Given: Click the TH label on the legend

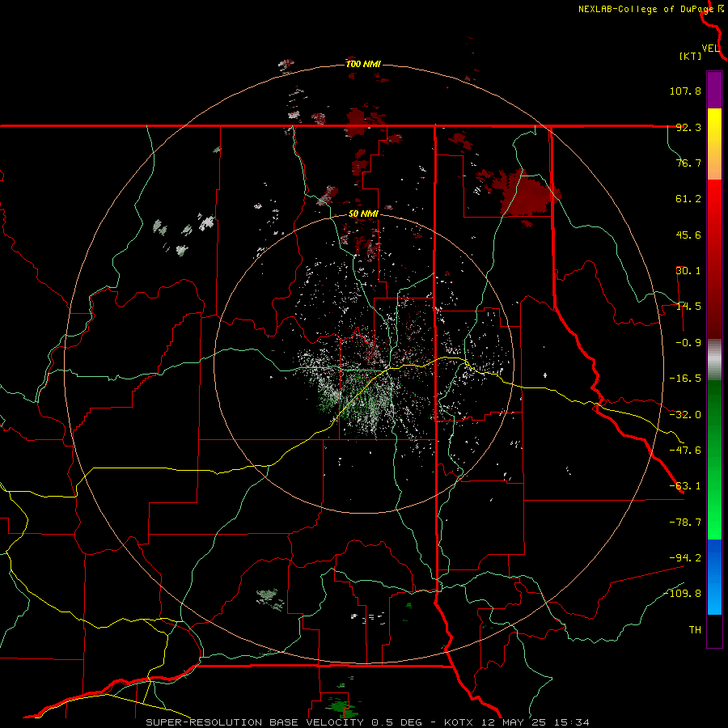Looking at the screenshot, I should (695, 630).
